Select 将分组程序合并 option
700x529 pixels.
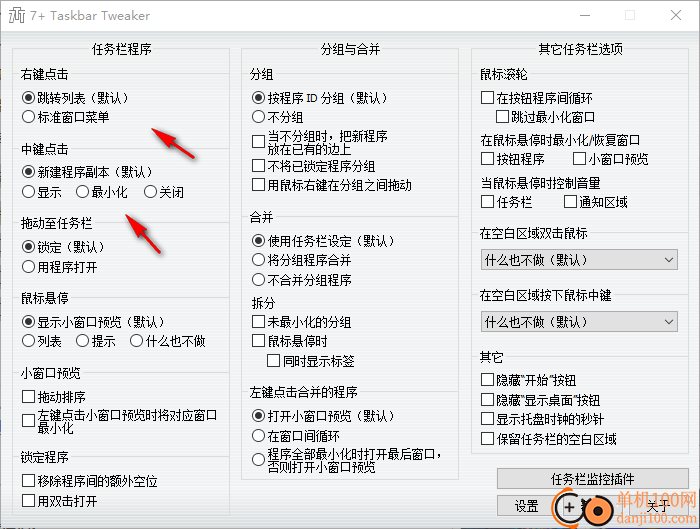click(258, 260)
